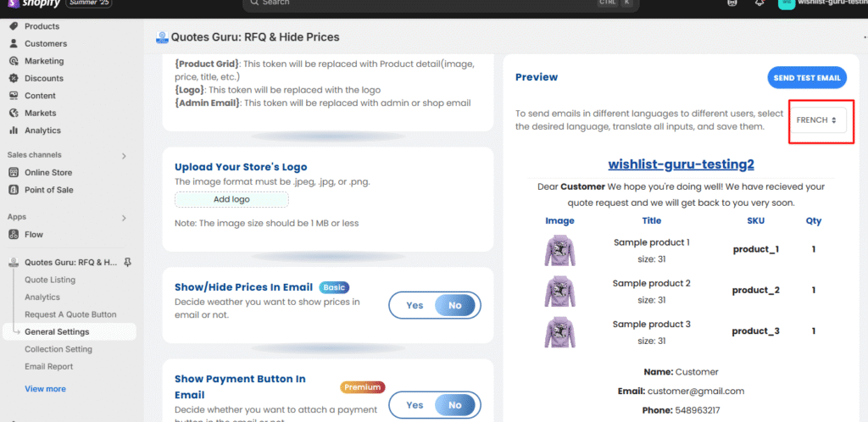Click the product_1 SKU text
The width and height of the screenshot is (868, 422).
click(x=755, y=249)
